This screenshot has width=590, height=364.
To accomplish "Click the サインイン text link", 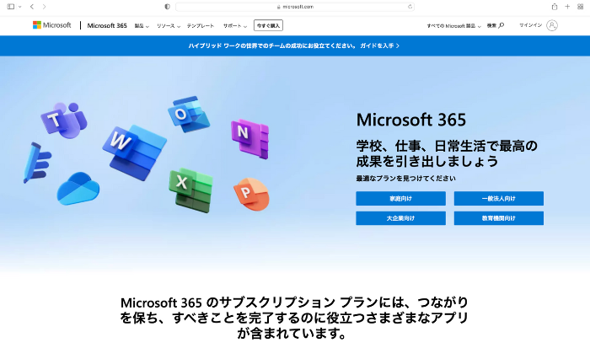I will click(x=530, y=25).
